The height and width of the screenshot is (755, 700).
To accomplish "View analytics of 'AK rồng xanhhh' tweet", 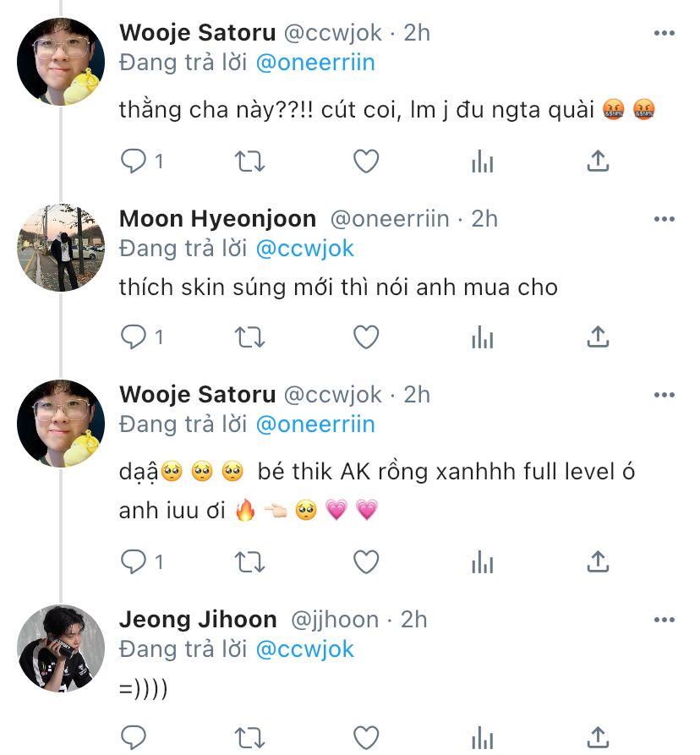I will pyautogui.click(x=482, y=561).
